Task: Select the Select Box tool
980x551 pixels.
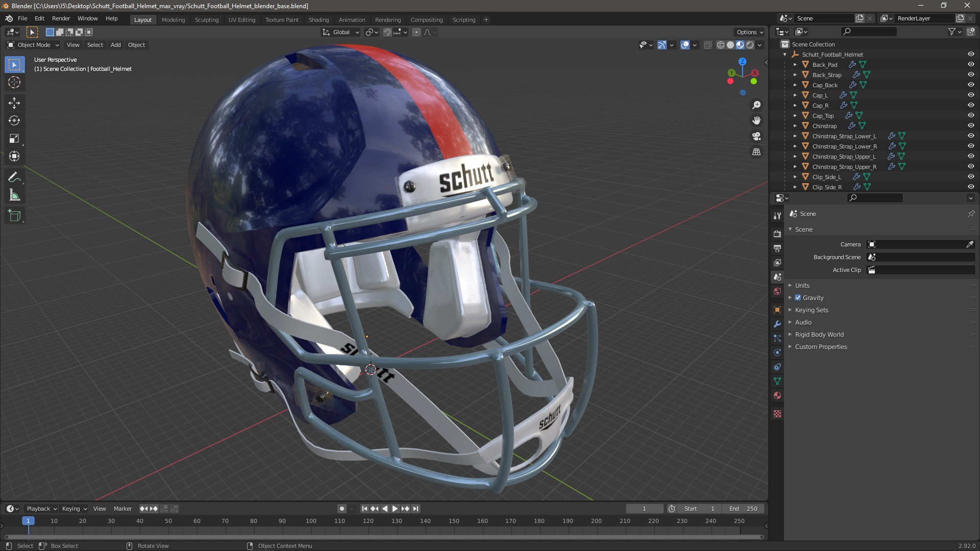Action: tap(14, 65)
